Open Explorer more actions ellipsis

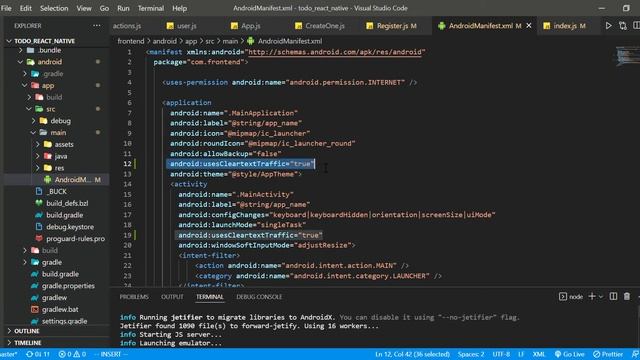[97, 26]
